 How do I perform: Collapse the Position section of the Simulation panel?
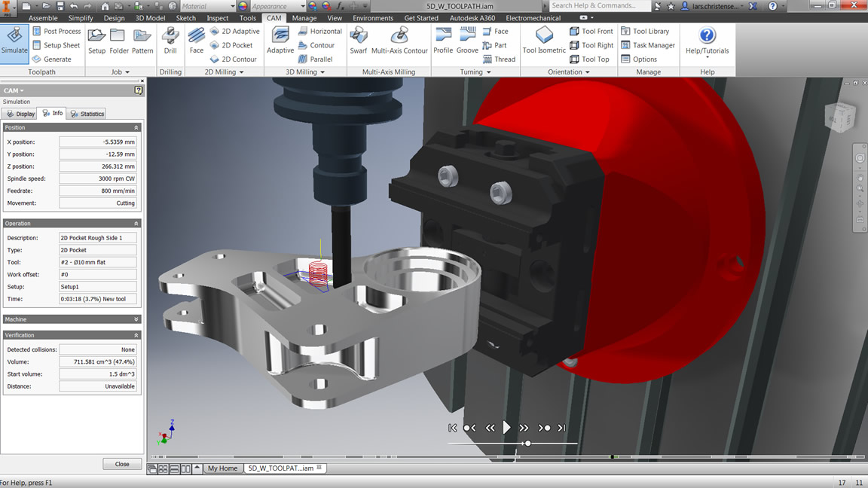tap(136, 127)
